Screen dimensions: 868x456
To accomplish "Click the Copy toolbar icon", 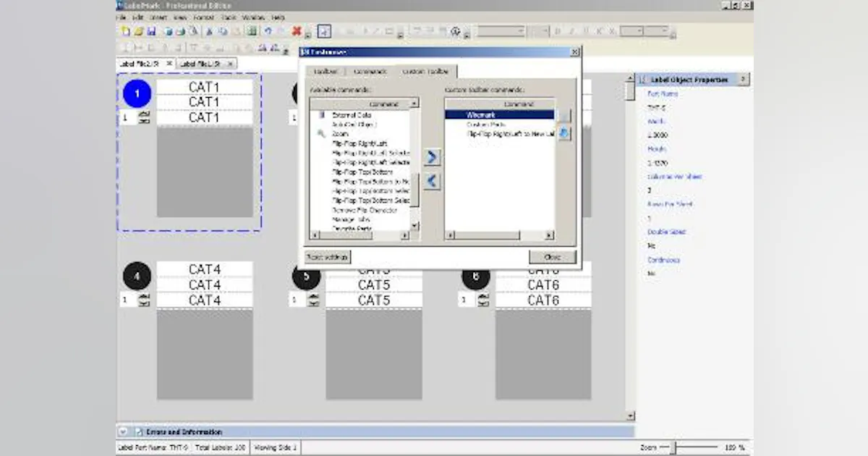I will coord(223,32).
